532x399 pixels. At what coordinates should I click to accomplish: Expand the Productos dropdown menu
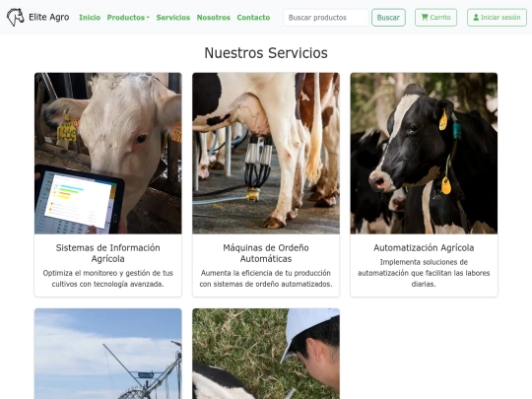pyautogui.click(x=128, y=18)
